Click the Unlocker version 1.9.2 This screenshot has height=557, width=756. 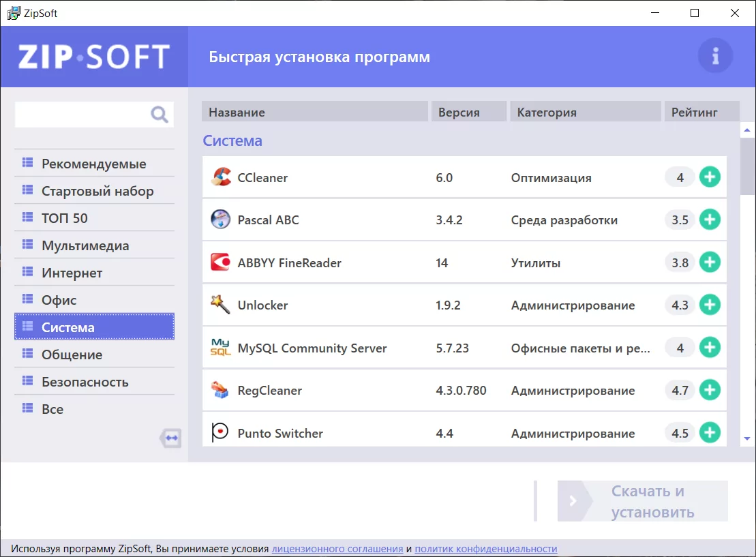(x=448, y=305)
